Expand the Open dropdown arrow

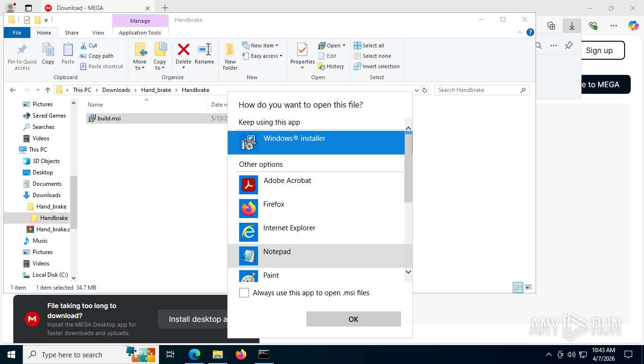coord(344,45)
